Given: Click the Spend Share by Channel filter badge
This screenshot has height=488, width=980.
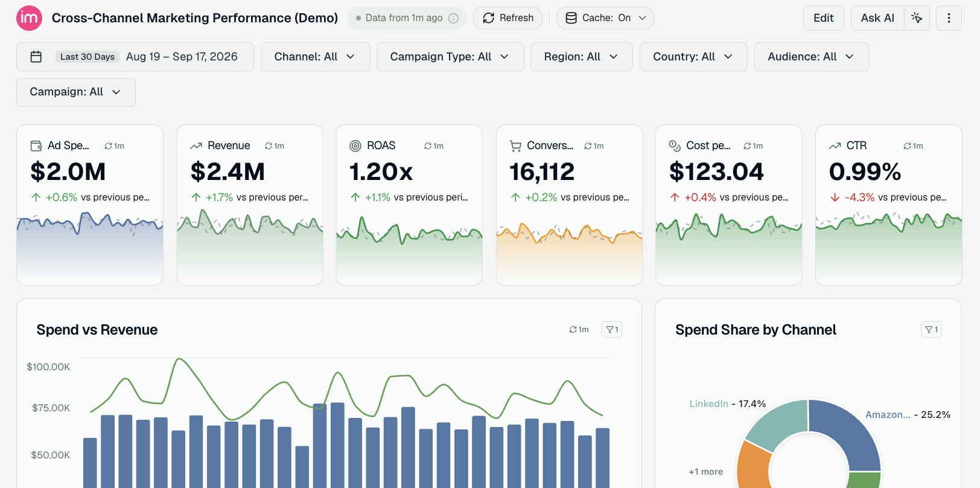Looking at the screenshot, I should (x=932, y=330).
